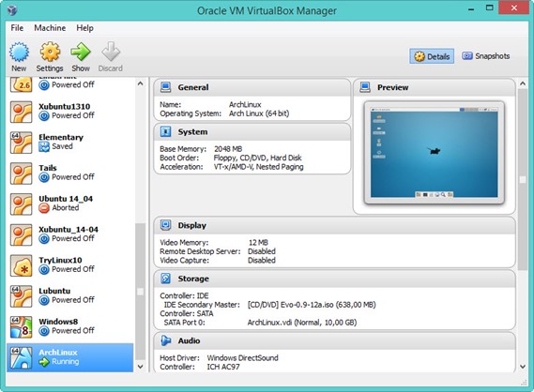Image resolution: width=534 pixels, height=392 pixels.
Task: Click the Boot Order value text
Action: [x=257, y=158]
